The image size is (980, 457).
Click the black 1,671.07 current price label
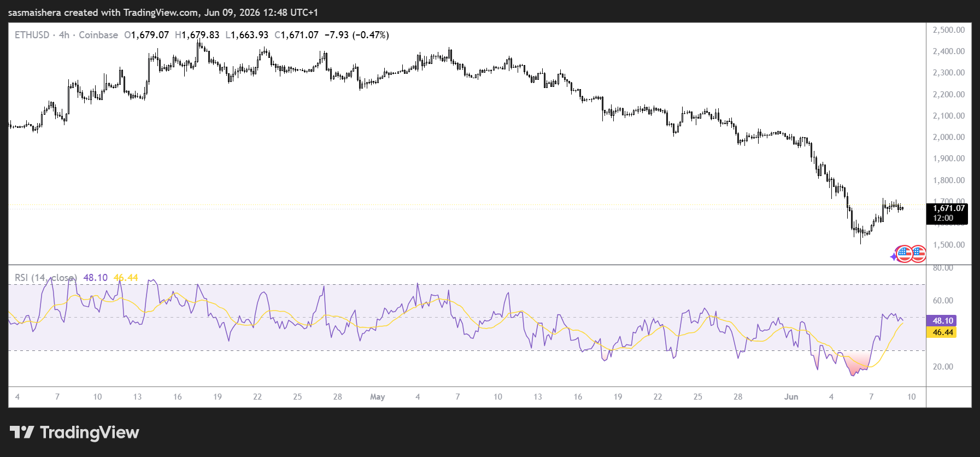(949, 208)
